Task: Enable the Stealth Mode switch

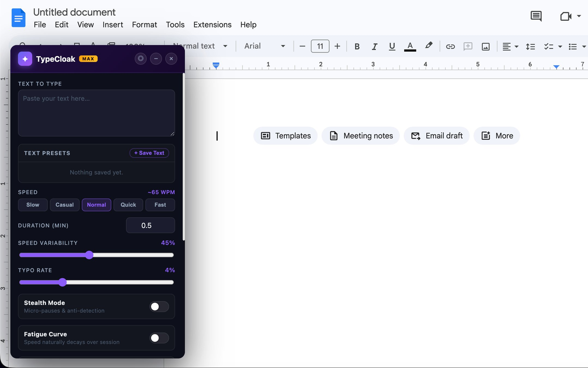Action: (x=159, y=307)
